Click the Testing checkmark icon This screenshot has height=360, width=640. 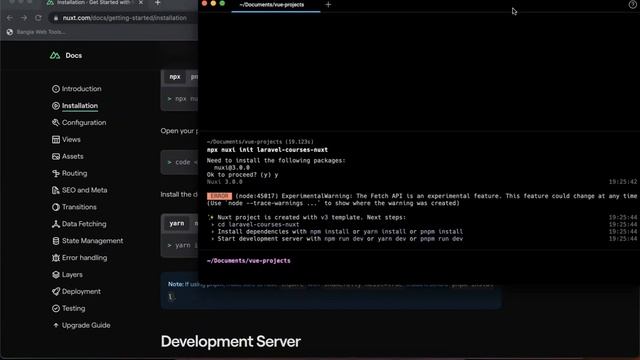[x=56, y=309]
